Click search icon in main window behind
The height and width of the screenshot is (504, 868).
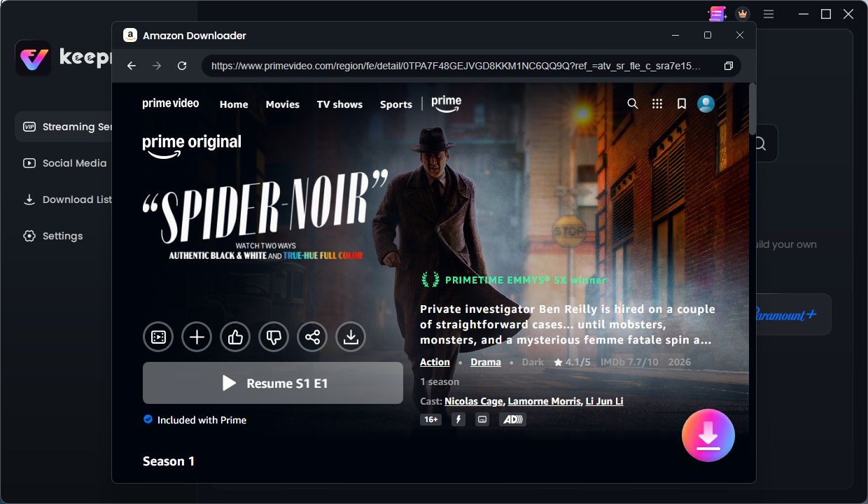(760, 144)
